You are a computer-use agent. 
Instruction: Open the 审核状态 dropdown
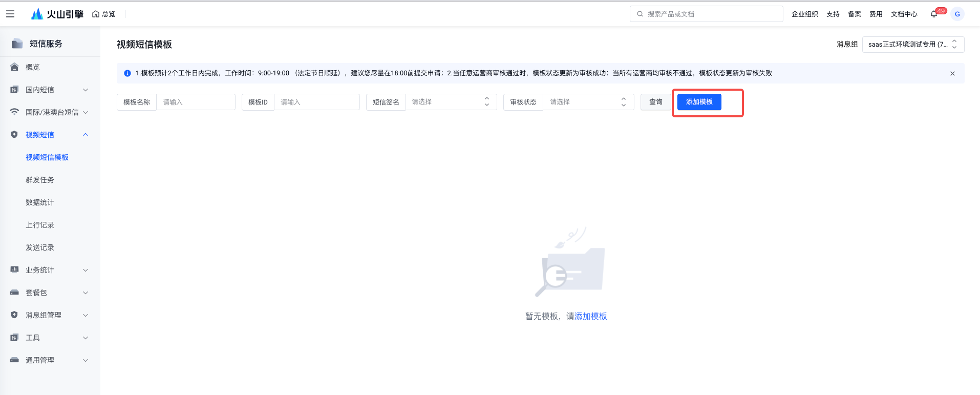(588, 102)
